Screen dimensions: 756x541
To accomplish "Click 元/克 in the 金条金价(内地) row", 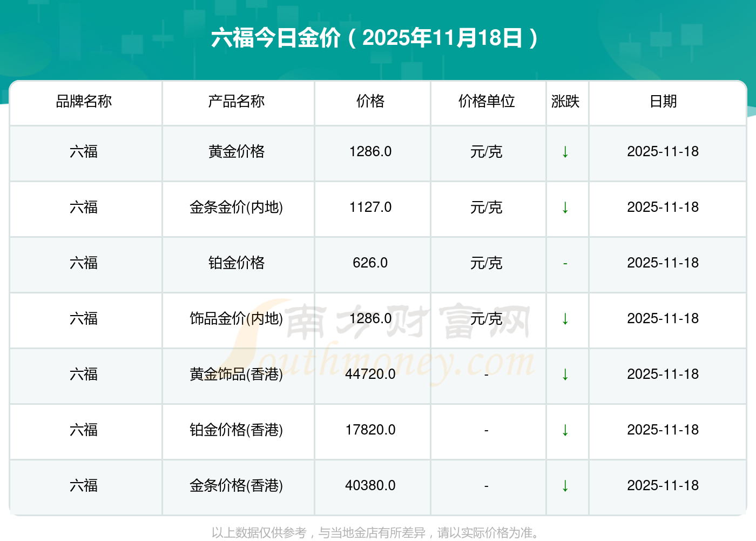I will point(487,207).
